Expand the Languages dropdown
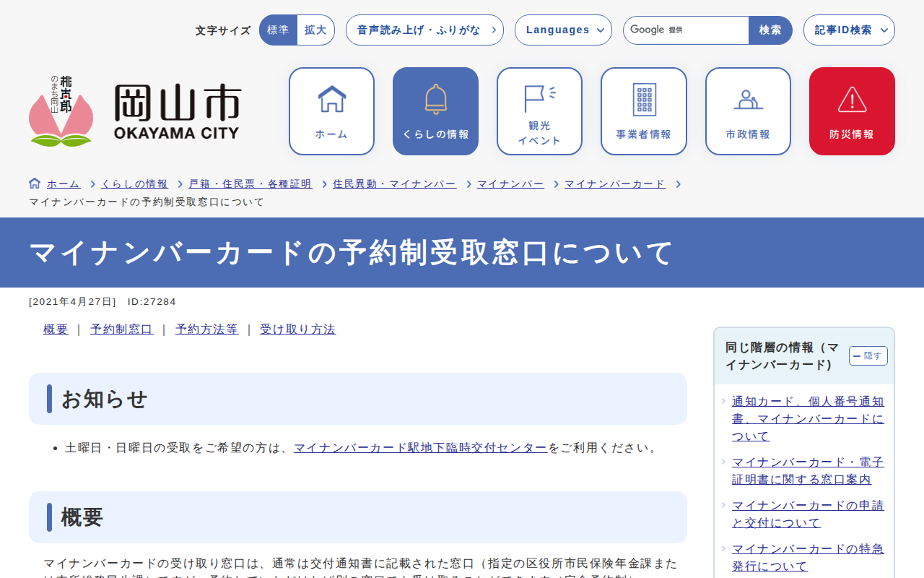This screenshot has width=924, height=578. coord(563,30)
